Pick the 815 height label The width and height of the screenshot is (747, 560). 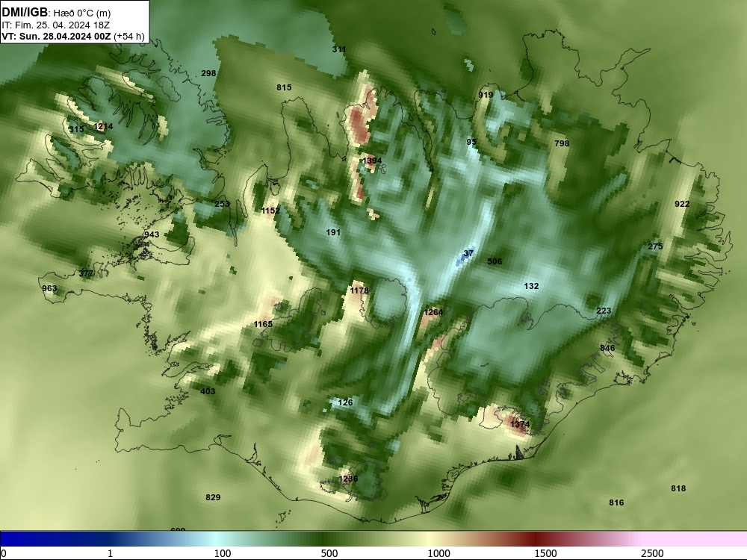click(x=284, y=87)
